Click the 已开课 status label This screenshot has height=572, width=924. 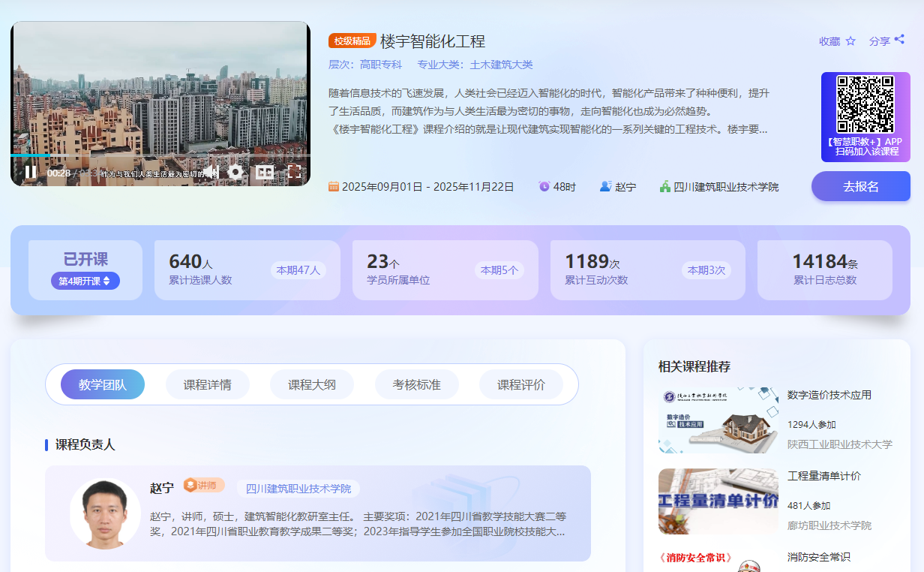pos(85,259)
